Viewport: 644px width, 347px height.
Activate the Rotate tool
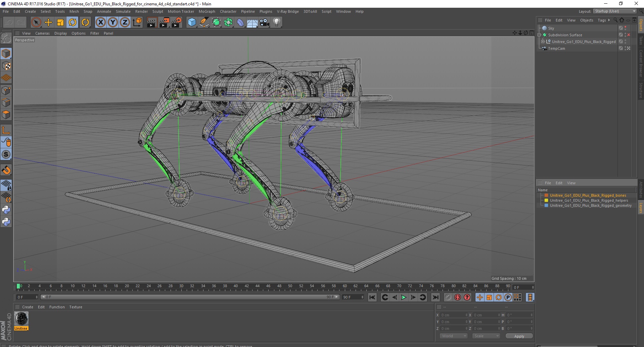point(73,23)
